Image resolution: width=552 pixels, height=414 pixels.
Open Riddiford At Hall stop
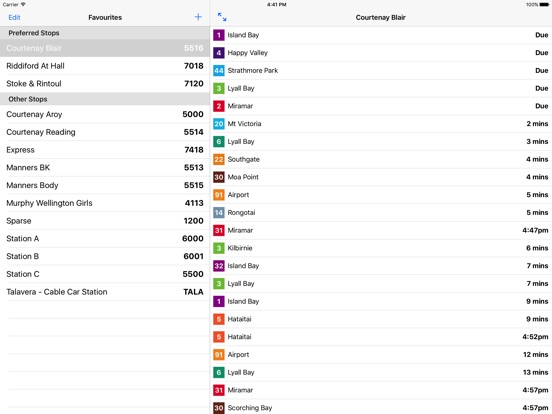105,66
